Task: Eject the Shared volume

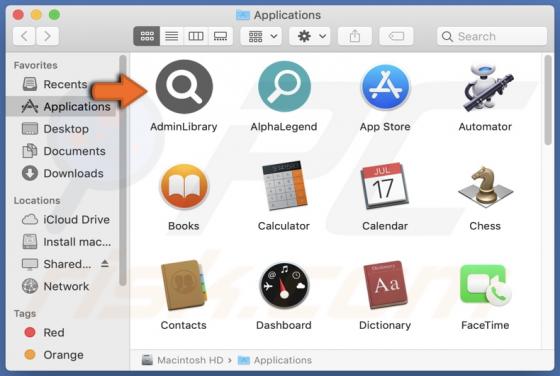Action: pos(105,264)
